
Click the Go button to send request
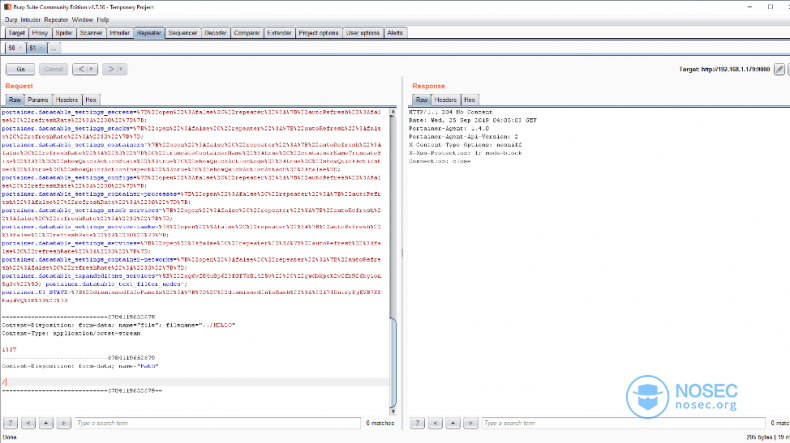point(20,69)
